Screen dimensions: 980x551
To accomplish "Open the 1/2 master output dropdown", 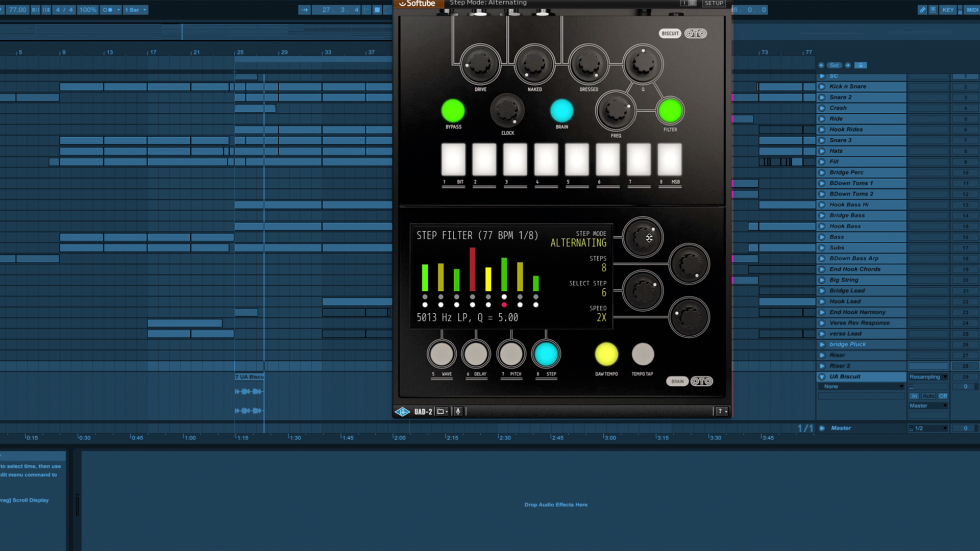I will [928, 428].
